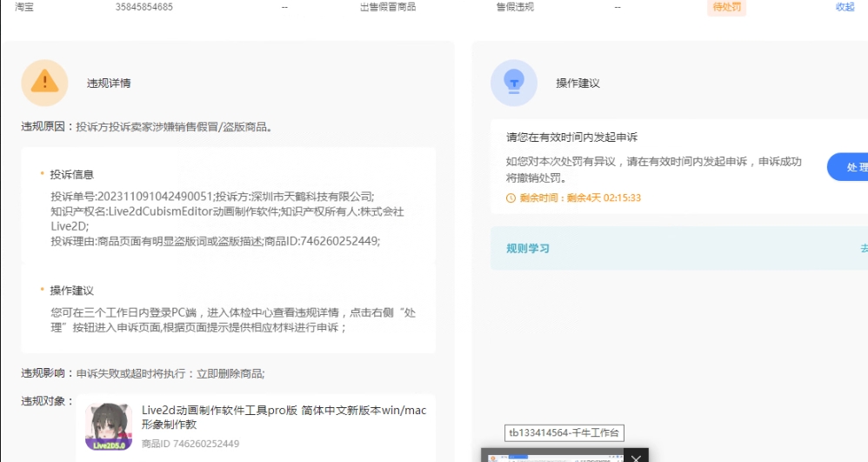Click the 违规详情 panel heading

click(x=109, y=84)
